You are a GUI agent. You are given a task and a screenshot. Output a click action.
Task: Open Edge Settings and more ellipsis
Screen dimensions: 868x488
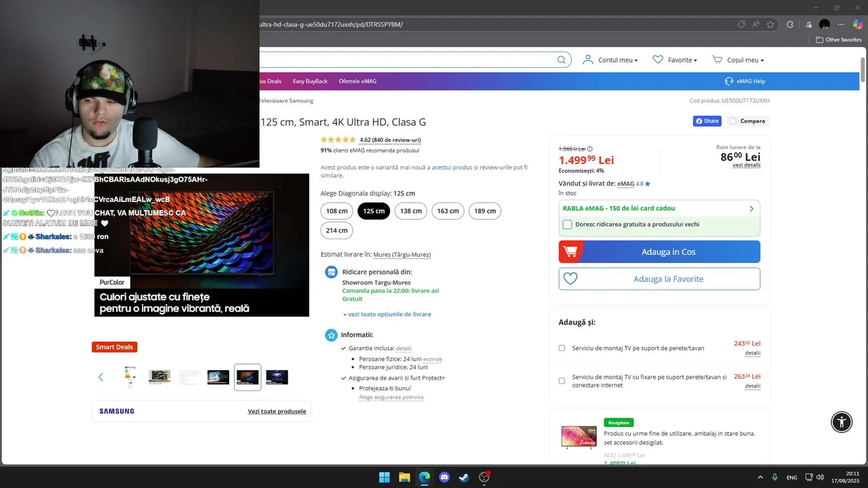(842, 24)
